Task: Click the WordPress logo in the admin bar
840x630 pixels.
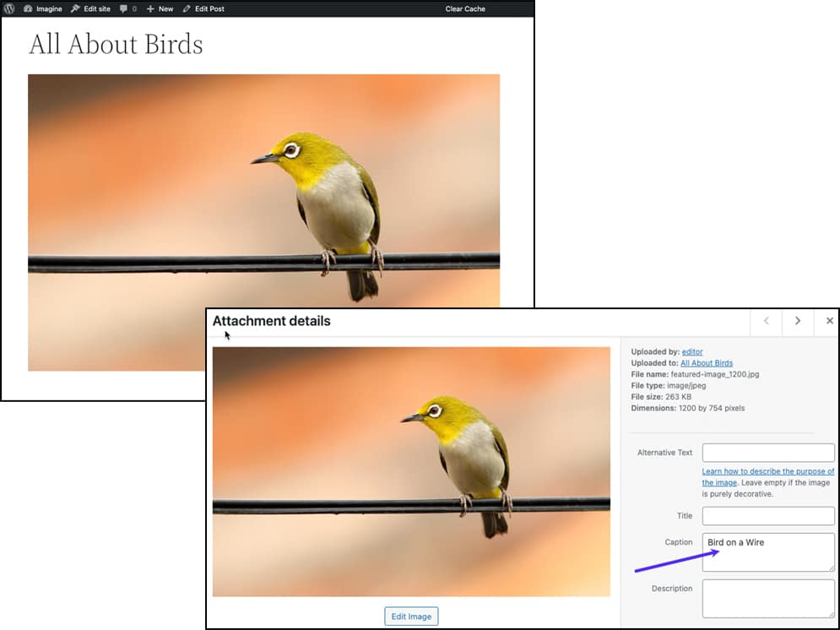Action: tap(8, 9)
